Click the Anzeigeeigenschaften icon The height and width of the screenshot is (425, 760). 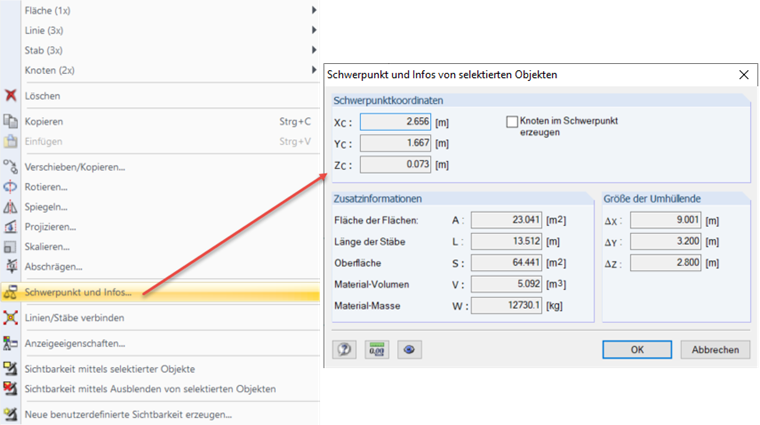coord(10,343)
